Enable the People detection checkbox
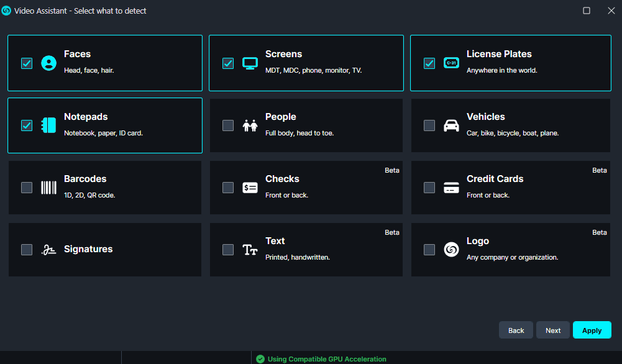 click(228, 125)
